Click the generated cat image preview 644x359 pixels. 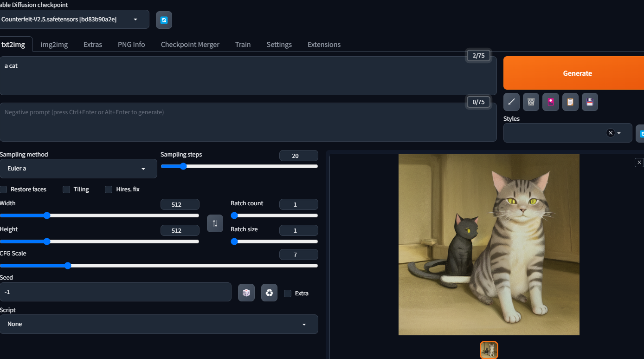coord(489,245)
